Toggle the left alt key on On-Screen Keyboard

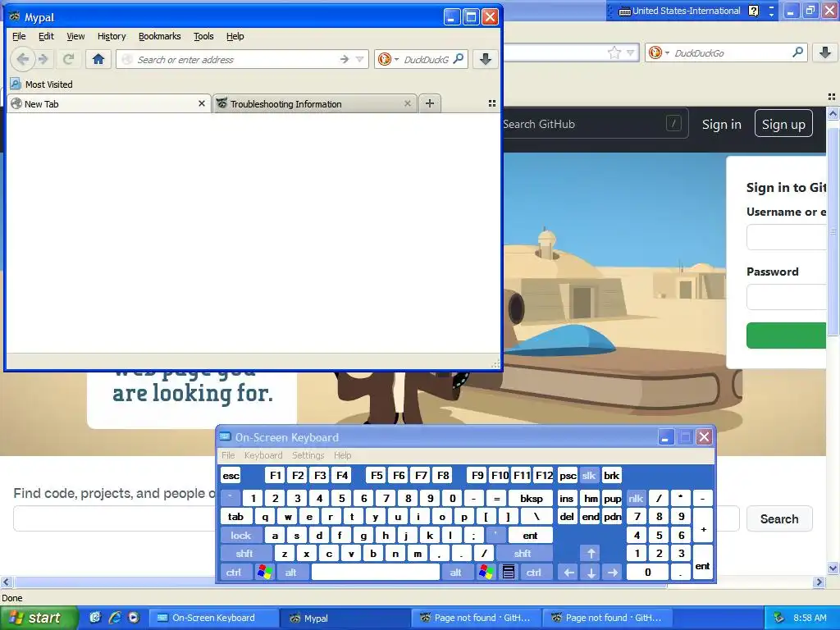tap(291, 572)
